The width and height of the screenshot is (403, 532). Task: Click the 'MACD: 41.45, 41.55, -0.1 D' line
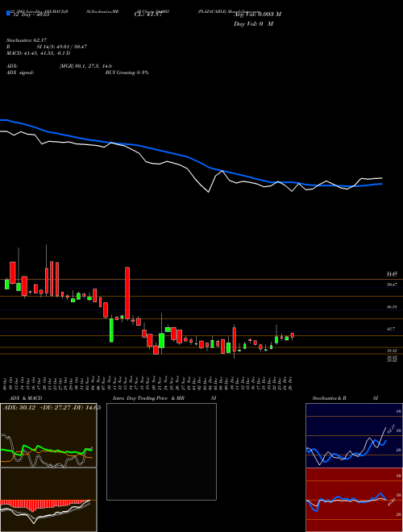pos(39,53)
